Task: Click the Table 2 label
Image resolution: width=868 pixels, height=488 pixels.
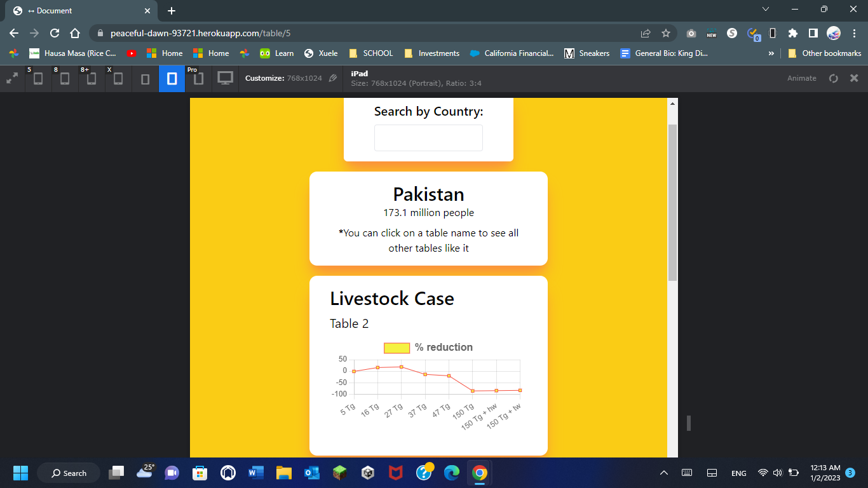Action: point(349,323)
